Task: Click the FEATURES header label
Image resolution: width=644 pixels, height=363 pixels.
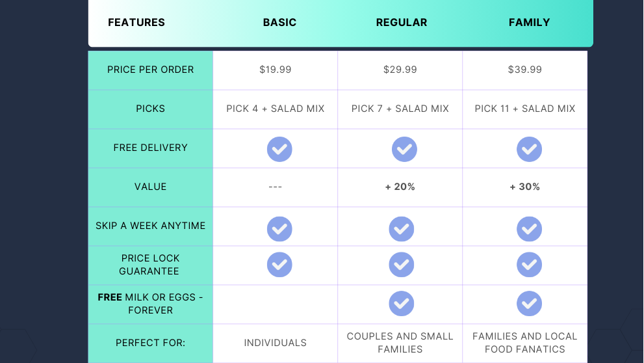Action: [136, 23]
